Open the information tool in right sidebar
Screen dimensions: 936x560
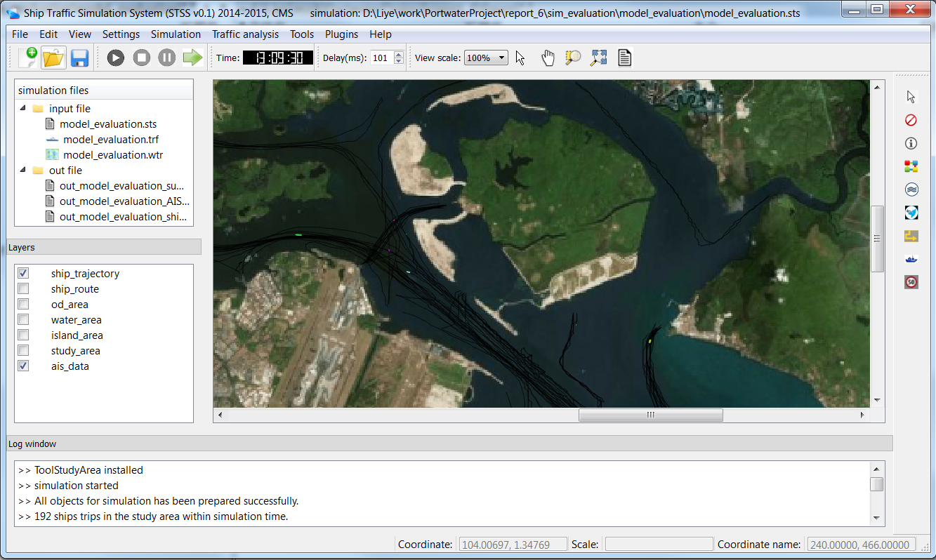tap(911, 143)
